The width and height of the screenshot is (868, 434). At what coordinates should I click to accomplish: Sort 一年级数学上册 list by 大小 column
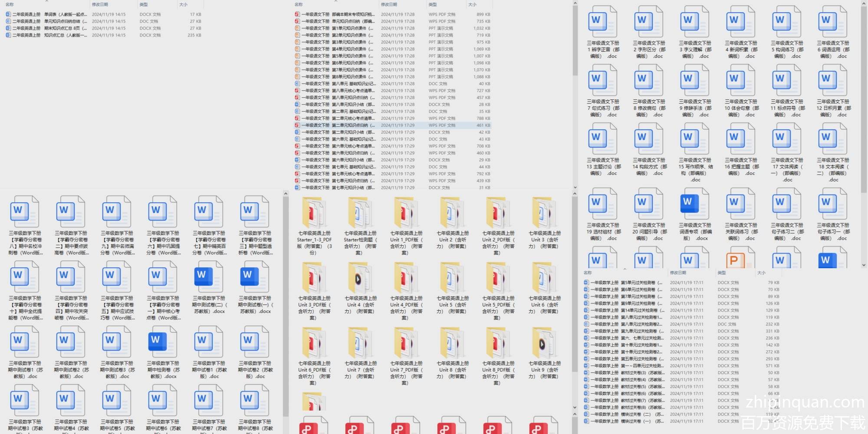coord(761,273)
